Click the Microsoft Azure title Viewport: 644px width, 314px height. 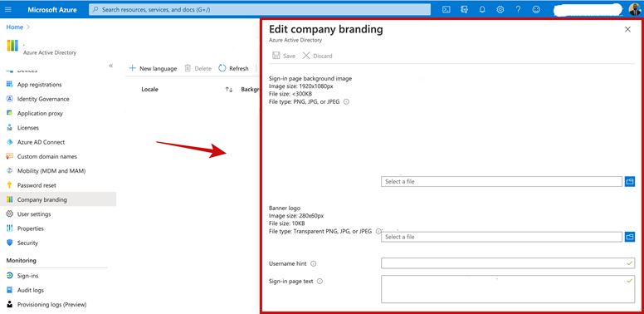(x=52, y=9)
